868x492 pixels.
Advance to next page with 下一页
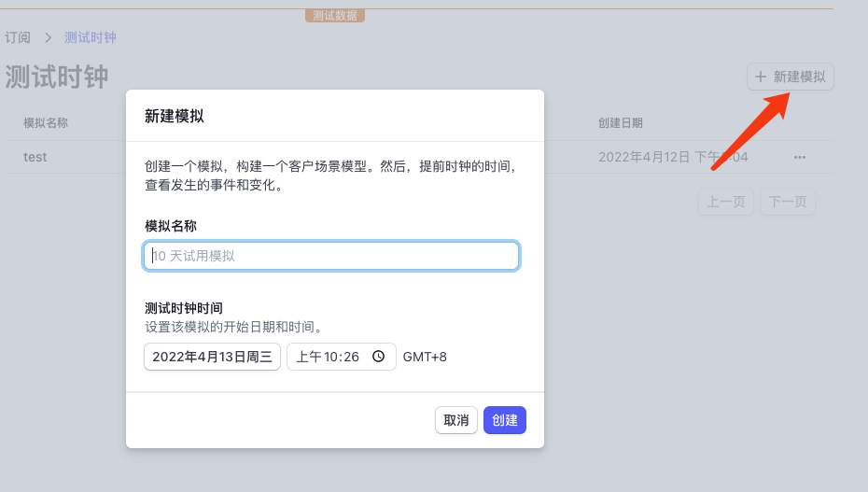pyautogui.click(x=787, y=202)
